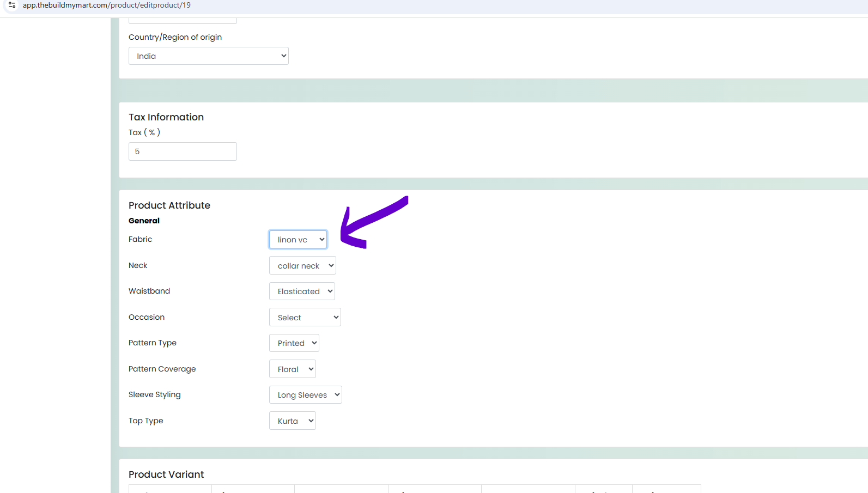Click the Tax Information heading
Viewport: 868px width, 493px height.
[x=166, y=117]
